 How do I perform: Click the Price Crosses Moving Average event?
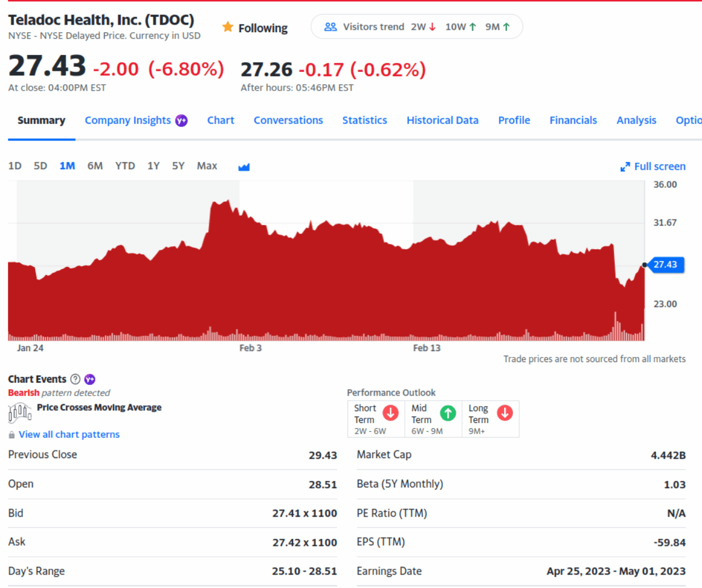point(99,407)
